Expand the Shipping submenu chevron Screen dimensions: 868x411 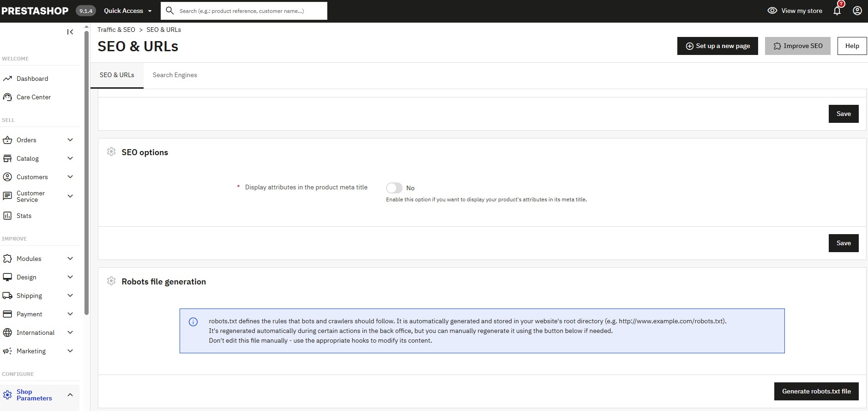point(70,296)
